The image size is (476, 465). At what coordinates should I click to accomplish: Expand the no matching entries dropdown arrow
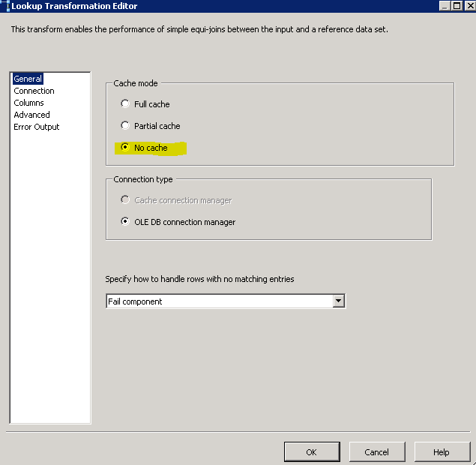coord(339,301)
